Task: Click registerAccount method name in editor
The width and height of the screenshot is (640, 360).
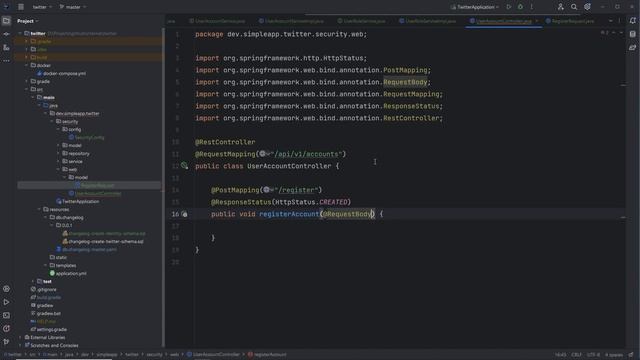Action: [289, 214]
